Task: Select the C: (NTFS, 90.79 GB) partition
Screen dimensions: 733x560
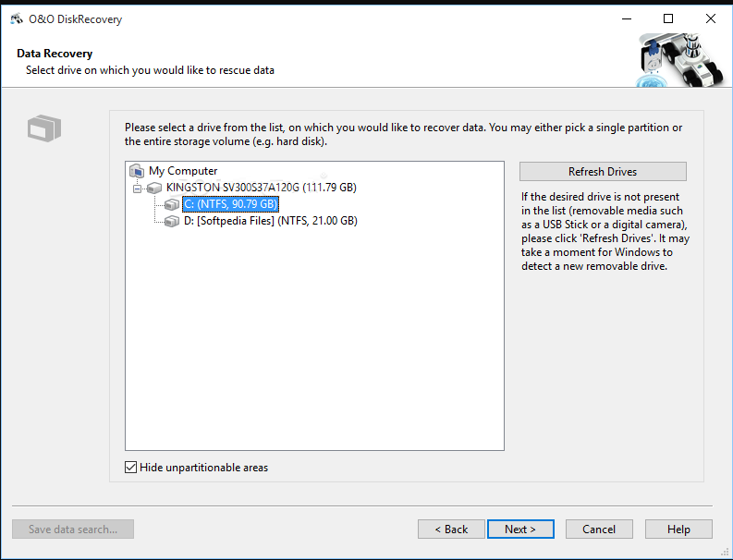Action: point(230,204)
